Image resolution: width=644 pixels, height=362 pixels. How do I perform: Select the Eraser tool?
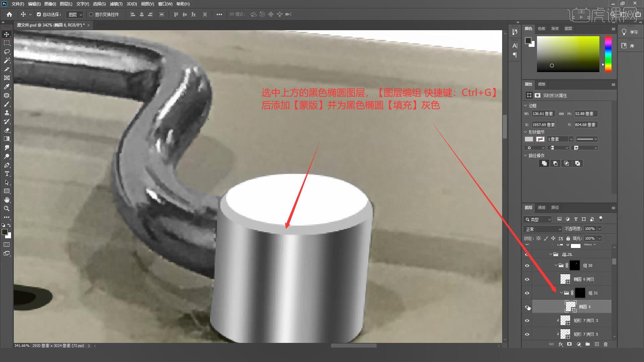point(7,130)
